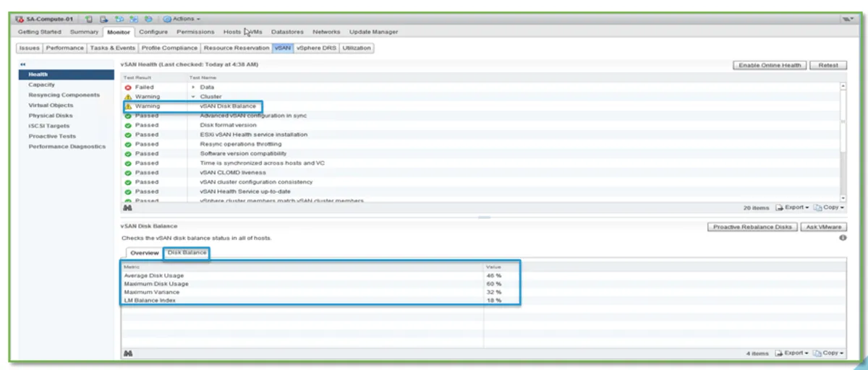Select the Average Disk Usage metric row

coord(483,275)
